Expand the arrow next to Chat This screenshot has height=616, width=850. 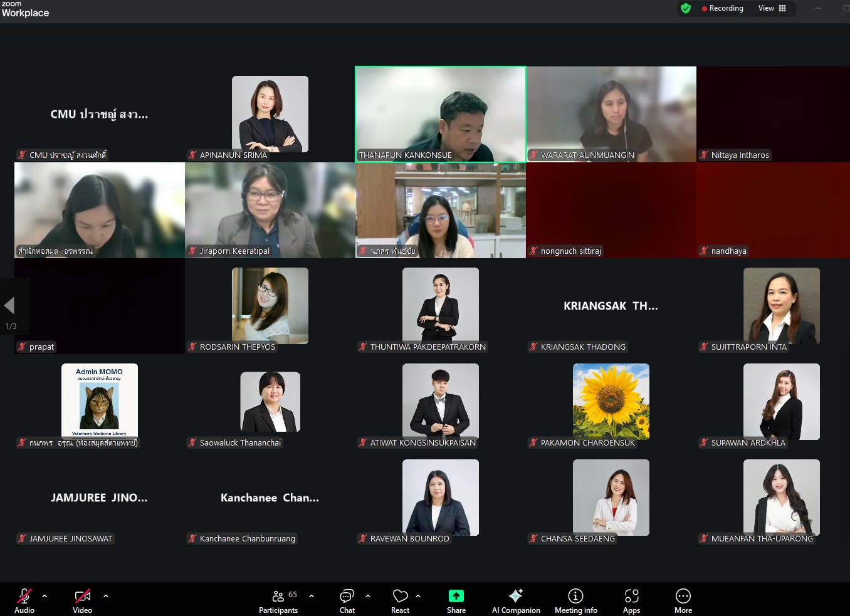pos(368,596)
